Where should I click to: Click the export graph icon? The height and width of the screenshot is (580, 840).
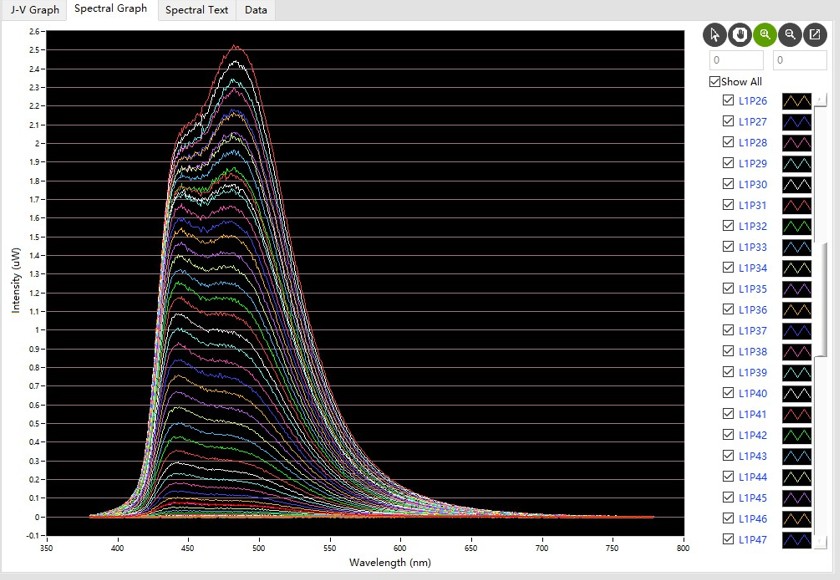[x=815, y=35]
